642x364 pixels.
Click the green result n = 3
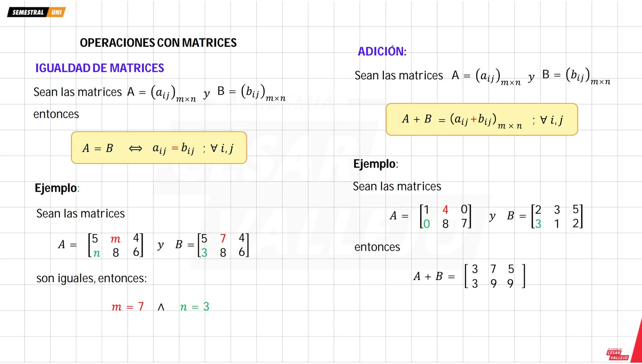194,307
